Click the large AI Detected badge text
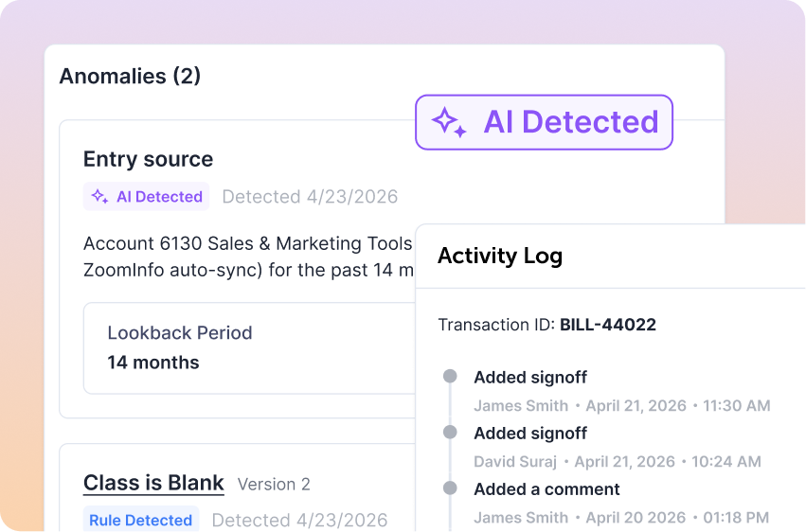 [570, 122]
